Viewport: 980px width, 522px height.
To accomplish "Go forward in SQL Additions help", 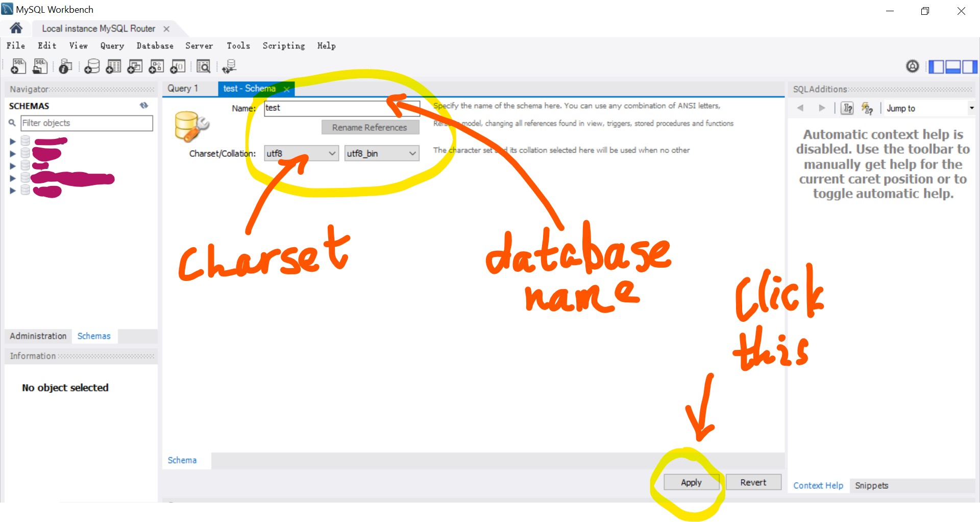I will 822,108.
